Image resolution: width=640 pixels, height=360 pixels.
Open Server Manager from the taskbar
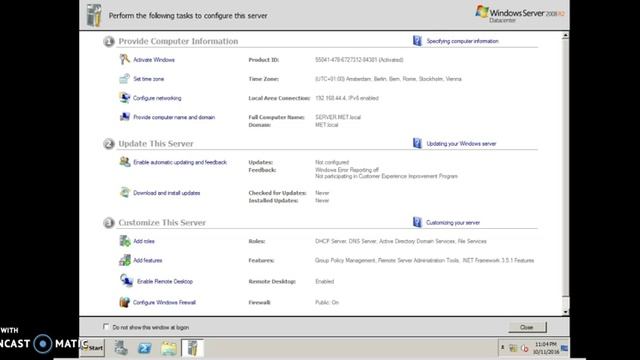coord(121,348)
